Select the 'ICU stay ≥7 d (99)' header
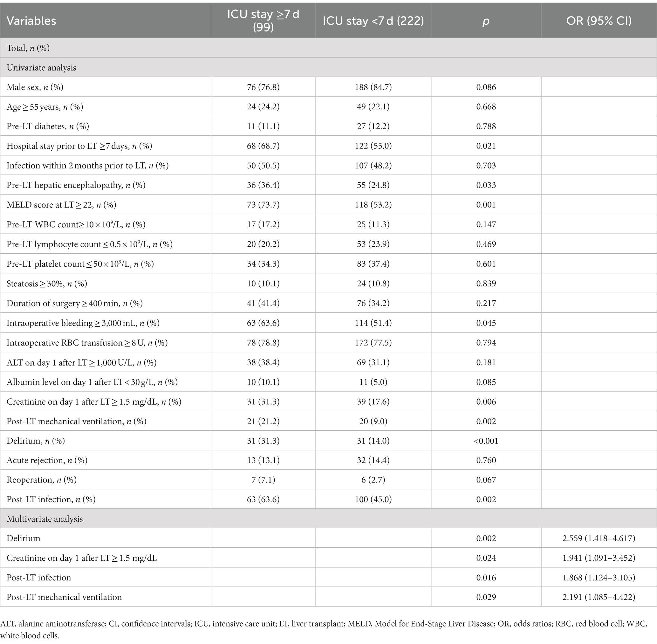657x644 pixels. pos(263,21)
